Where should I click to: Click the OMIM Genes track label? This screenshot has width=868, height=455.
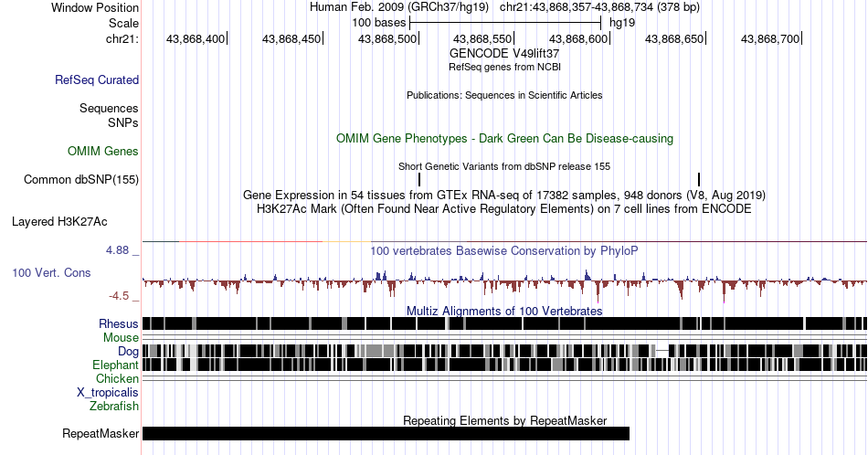102,151
